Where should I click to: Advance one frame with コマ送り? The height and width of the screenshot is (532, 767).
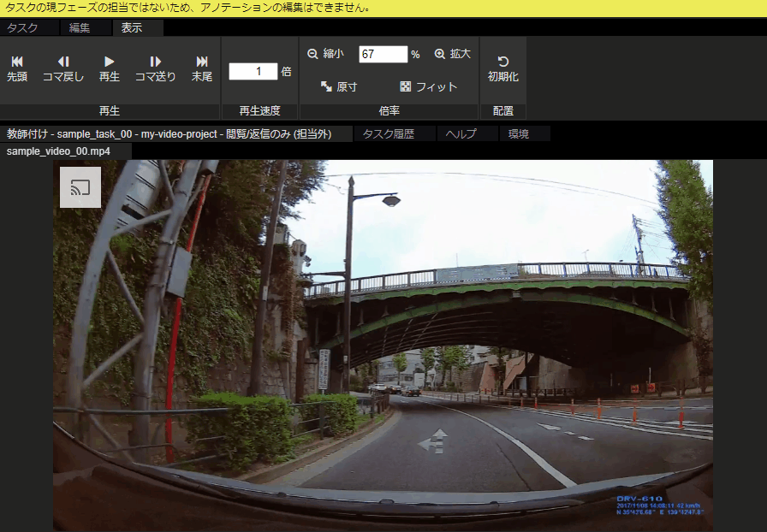(x=155, y=68)
